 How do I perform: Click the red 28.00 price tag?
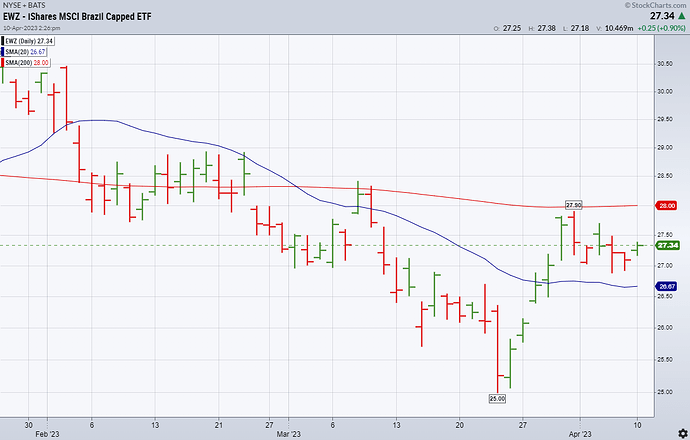tap(667, 205)
